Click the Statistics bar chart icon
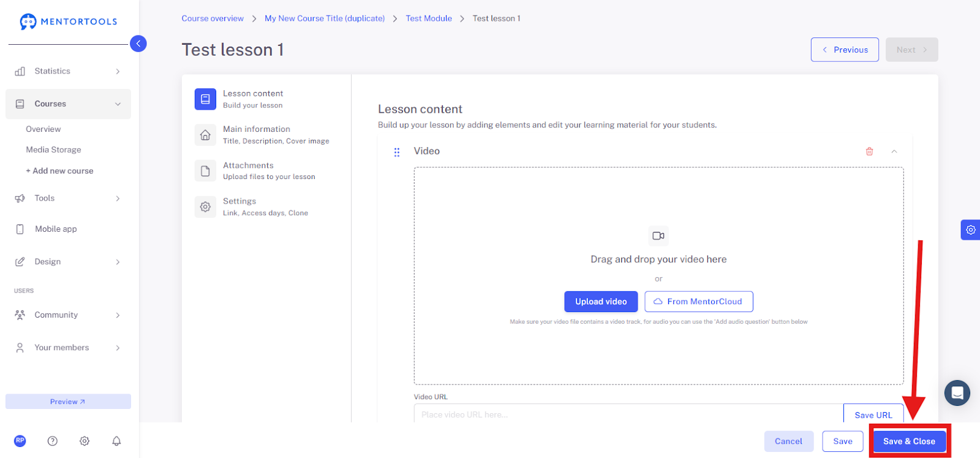 (20, 71)
